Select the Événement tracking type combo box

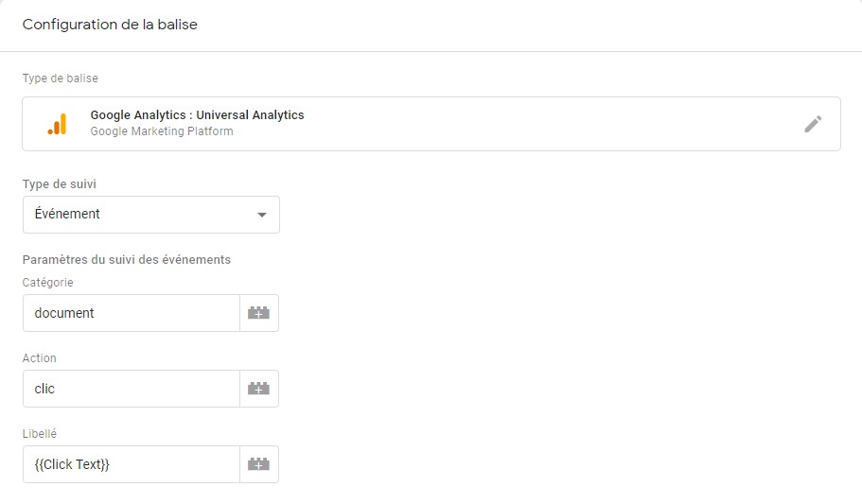[x=151, y=215]
